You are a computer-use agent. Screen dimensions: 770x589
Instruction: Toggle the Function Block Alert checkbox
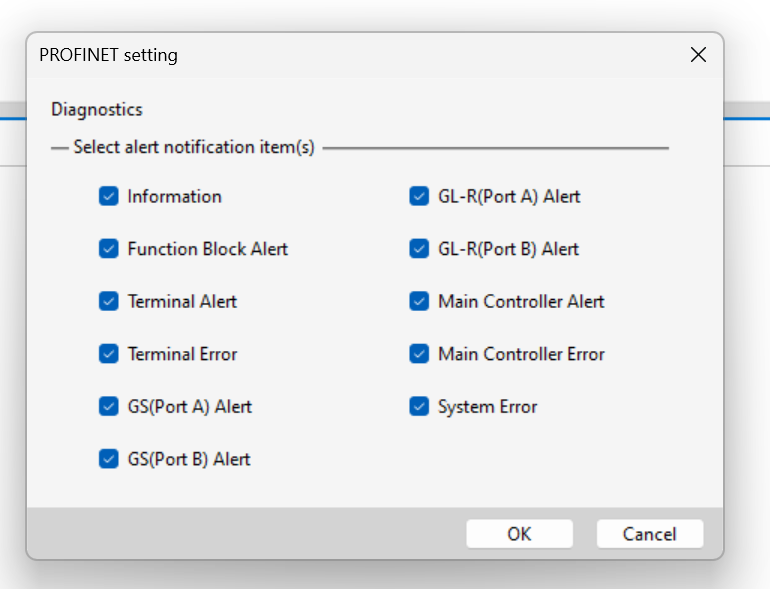click(109, 249)
